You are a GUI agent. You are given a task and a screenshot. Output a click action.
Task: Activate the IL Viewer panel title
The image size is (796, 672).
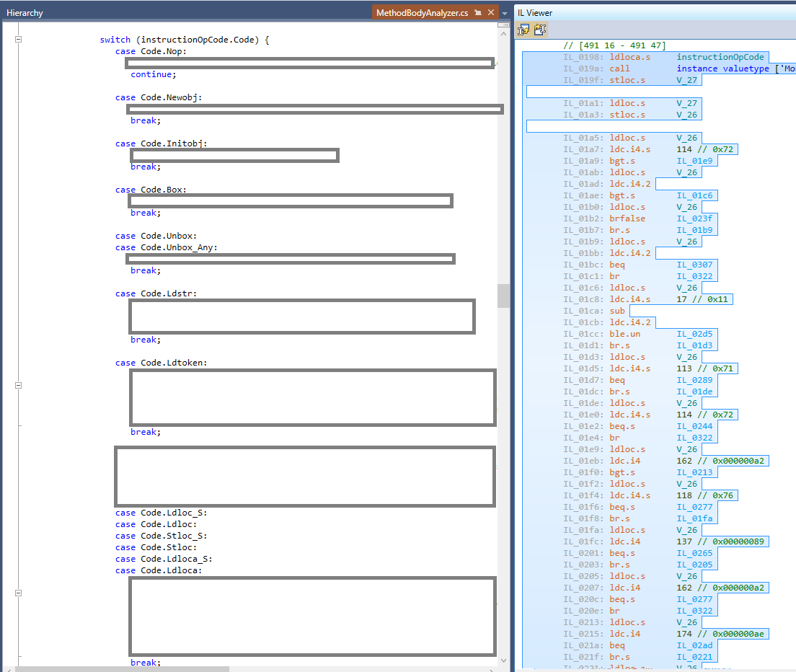point(535,13)
